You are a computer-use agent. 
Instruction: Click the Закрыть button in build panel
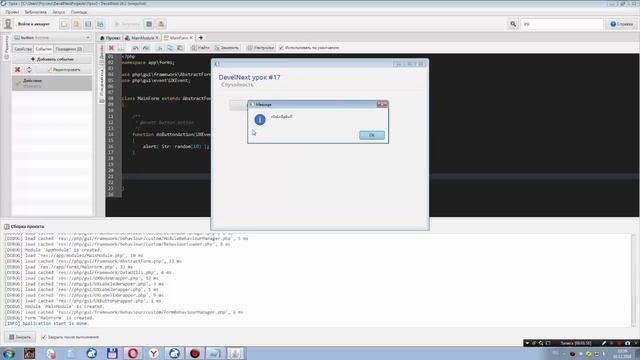[20, 337]
